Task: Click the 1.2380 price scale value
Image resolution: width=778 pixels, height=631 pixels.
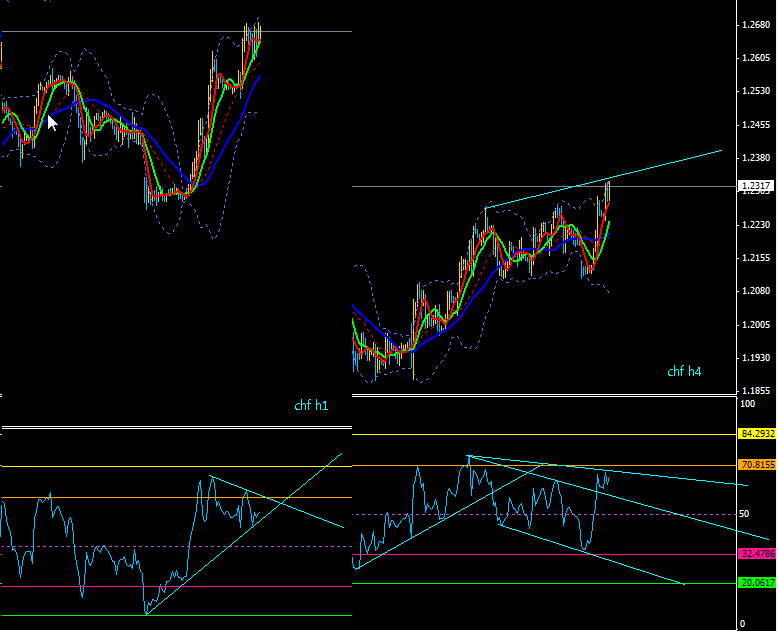Action: 756,158
